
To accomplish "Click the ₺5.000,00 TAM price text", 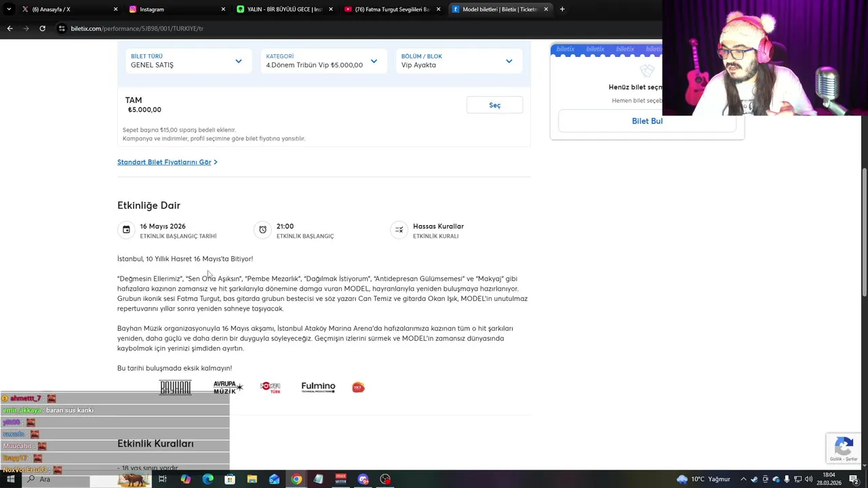I will 144,110.
